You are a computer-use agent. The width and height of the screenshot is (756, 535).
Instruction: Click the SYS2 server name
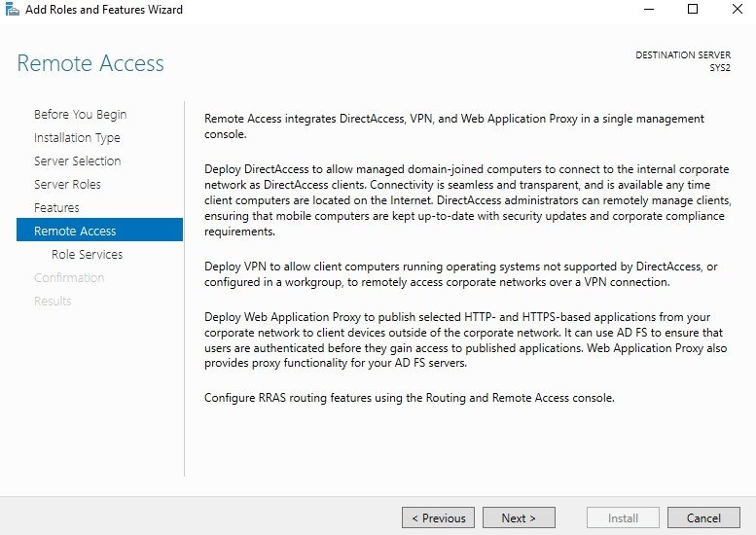tap(720, 67)
